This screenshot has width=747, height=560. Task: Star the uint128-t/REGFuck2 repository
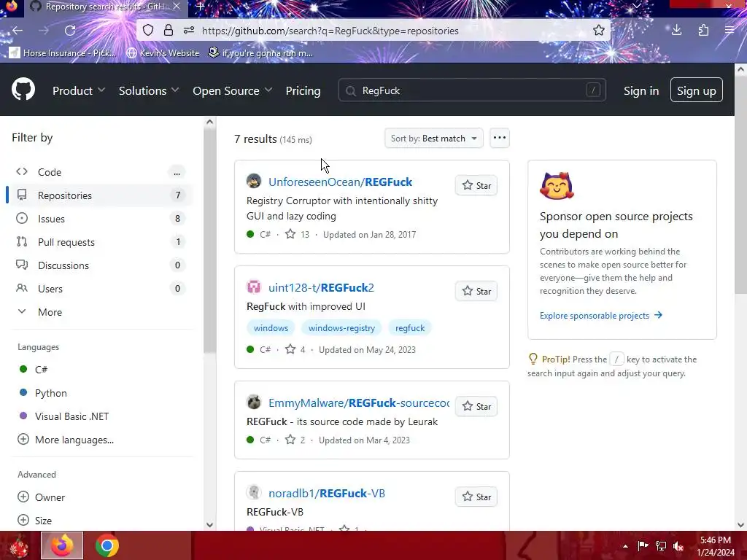click(476, 291)
